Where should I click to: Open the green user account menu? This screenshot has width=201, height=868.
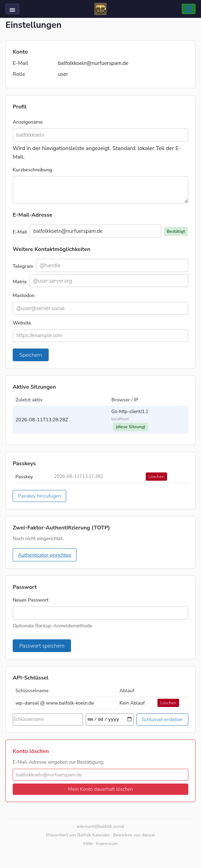[x=188, y=9]
